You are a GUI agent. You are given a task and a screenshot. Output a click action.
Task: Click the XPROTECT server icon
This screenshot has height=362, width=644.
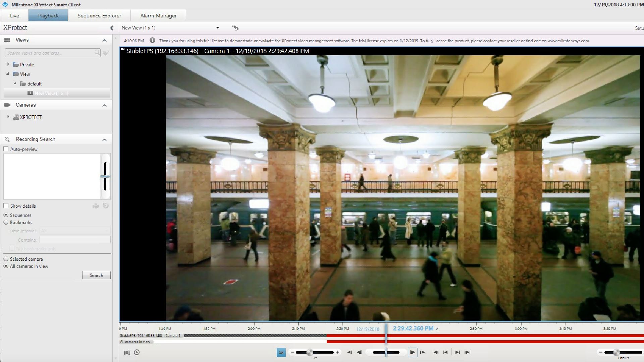pos(16,117)
